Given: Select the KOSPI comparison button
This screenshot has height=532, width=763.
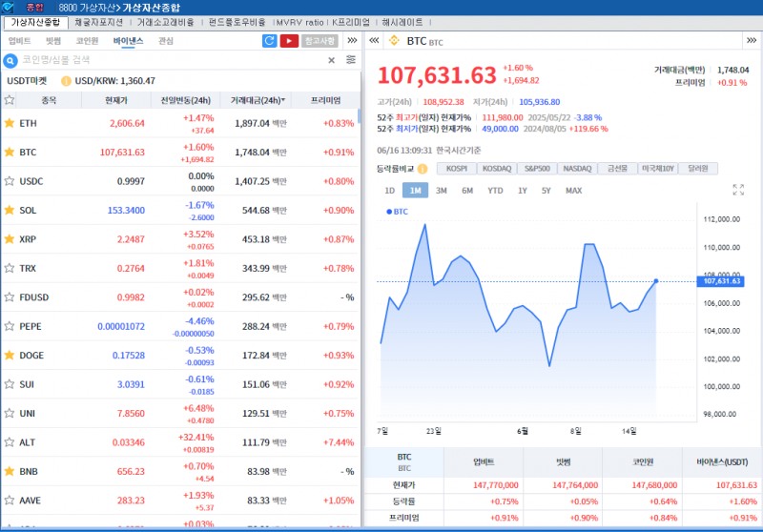Looking at the screenshot, I should [x=457, y=169].
